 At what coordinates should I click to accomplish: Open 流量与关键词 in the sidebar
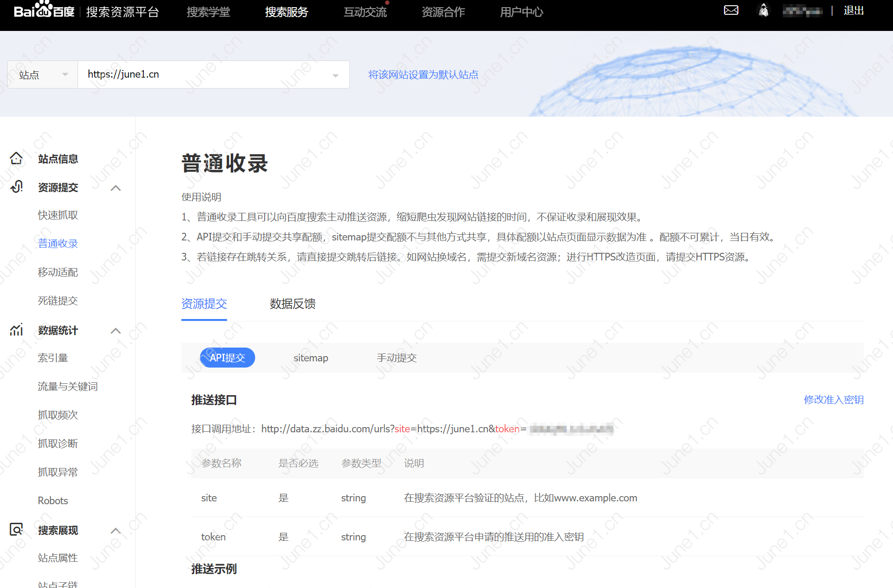click(x=68, y=387)
